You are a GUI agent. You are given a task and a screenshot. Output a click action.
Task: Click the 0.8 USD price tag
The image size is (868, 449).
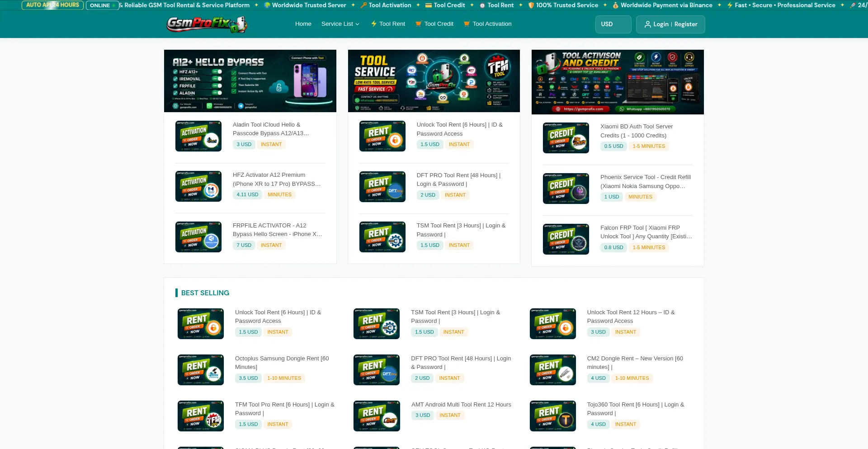[x=613, y=248]
